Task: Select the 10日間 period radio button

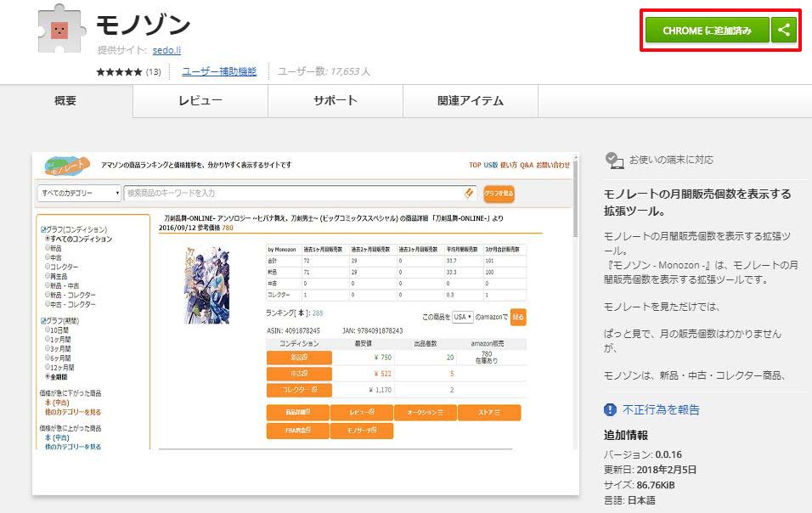Action: pos(48,330)
